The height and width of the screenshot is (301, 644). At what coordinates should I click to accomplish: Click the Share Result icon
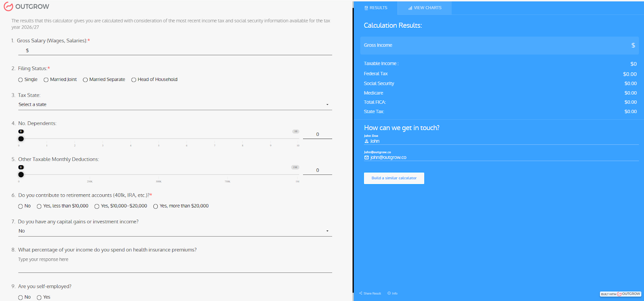pos(361,293)
